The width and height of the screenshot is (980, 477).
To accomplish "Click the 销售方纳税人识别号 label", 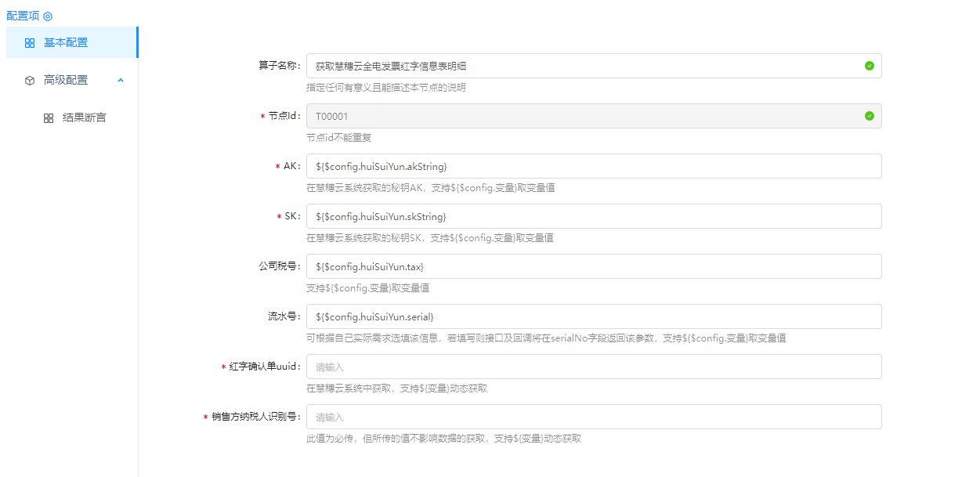I will pyautogui.click(x=256, y=417).
